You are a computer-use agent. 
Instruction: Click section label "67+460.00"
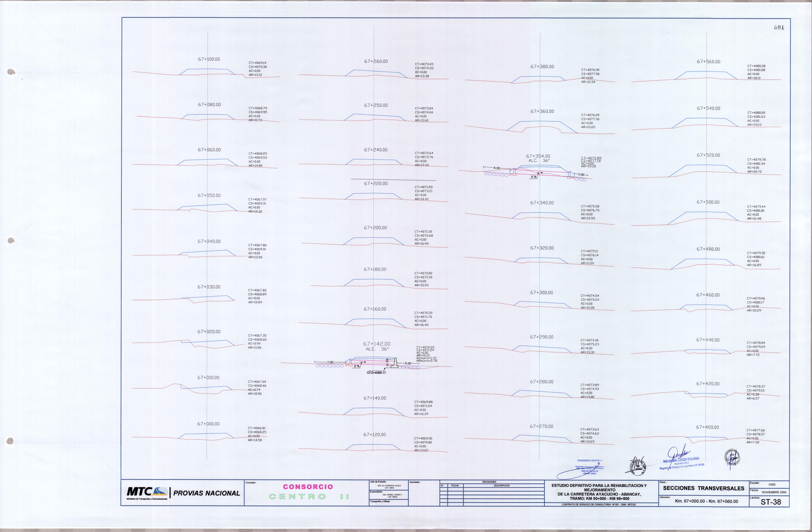(x=708, y=295)
